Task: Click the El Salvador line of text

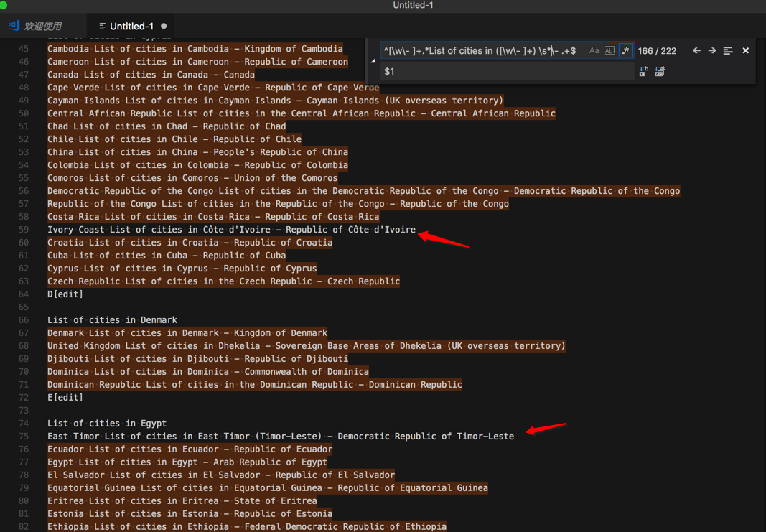Action: click(x=221, y=475)
